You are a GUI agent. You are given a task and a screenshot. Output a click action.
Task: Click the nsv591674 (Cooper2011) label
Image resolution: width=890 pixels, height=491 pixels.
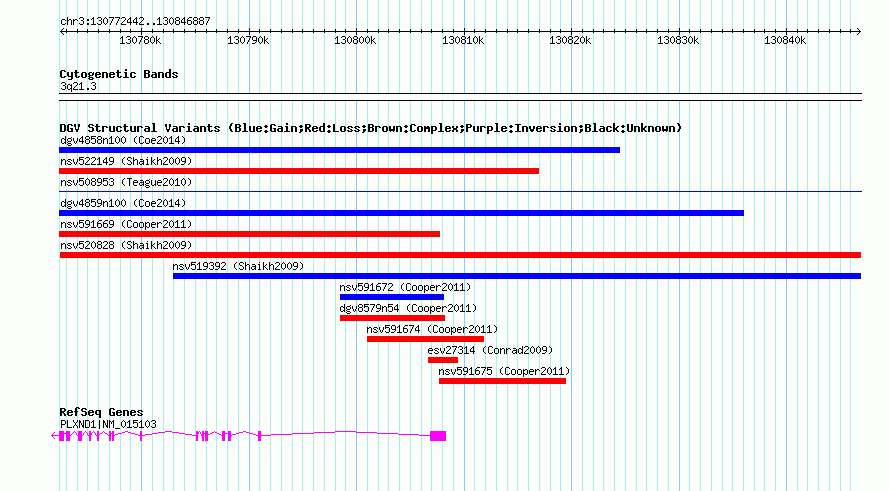coord(432,329)
